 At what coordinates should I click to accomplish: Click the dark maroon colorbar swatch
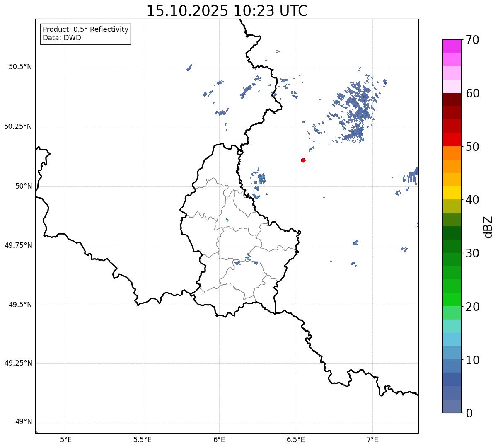[452, 99]
